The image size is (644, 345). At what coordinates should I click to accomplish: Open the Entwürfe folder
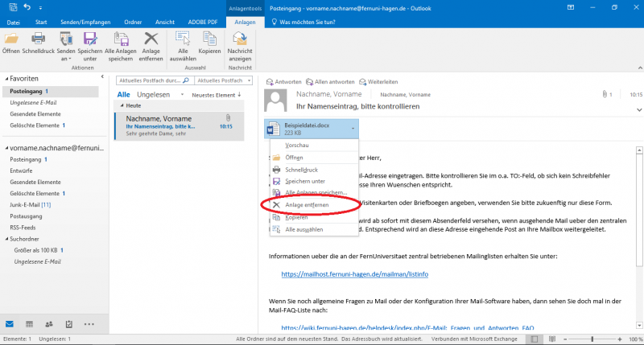tap(21, 170)
